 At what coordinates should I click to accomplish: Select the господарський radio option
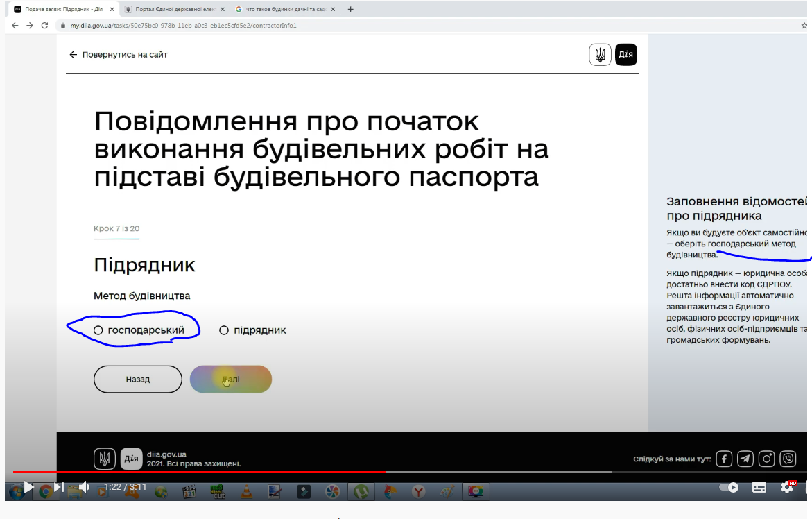[x=139, y=330]
